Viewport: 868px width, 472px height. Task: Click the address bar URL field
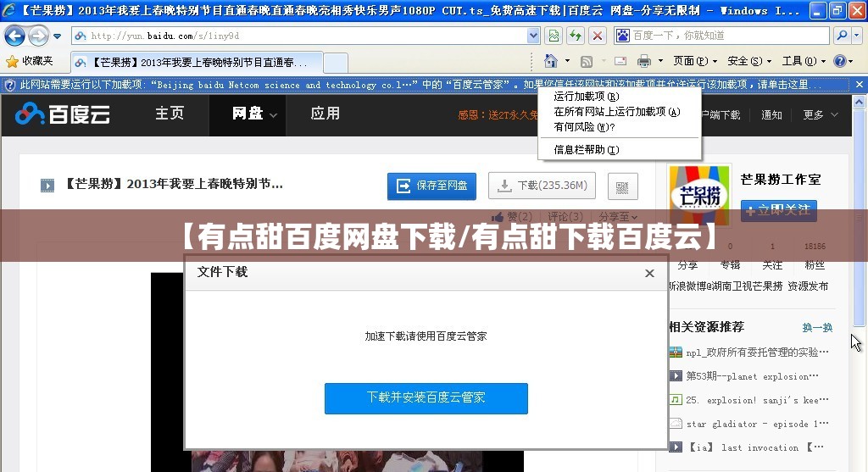coord(299,36)
